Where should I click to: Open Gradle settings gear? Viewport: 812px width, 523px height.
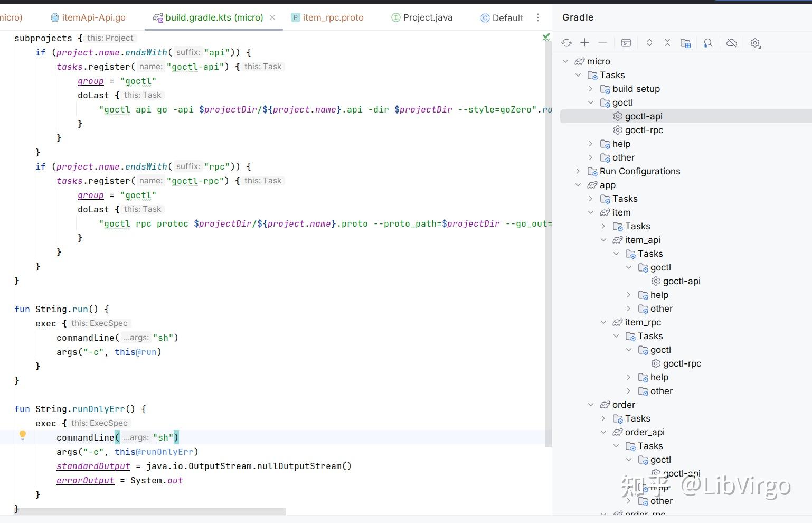pyautogui.click(x=755, y=43)
